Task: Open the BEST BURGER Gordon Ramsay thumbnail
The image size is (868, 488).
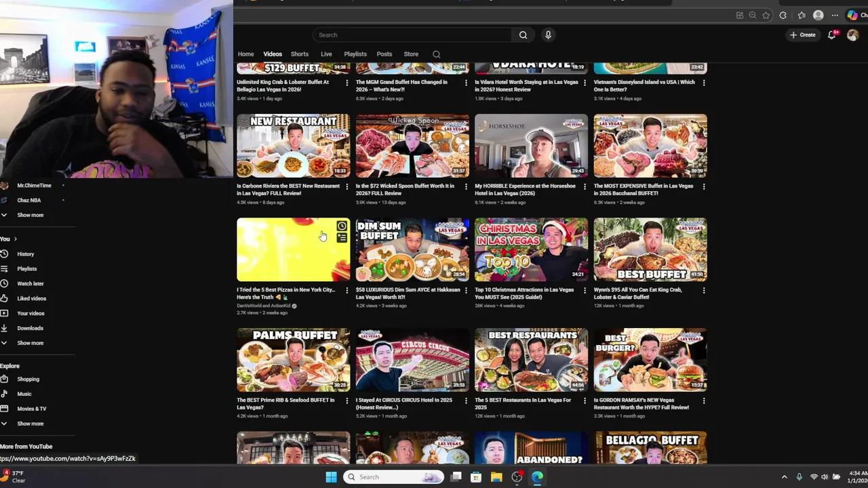Action: pos(650,360)
